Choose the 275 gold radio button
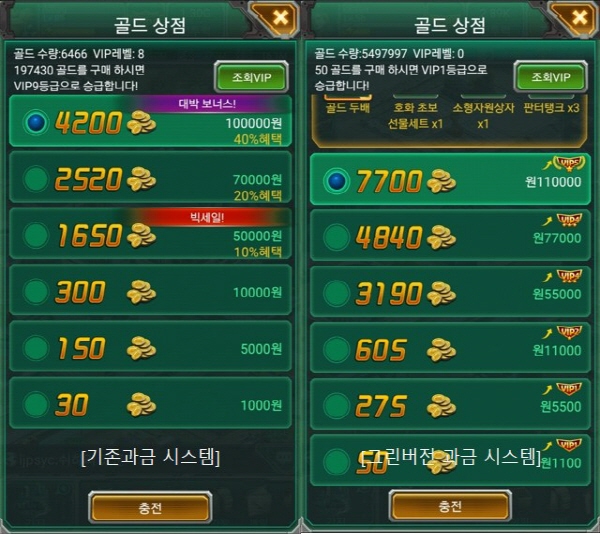 coord(336,406)
